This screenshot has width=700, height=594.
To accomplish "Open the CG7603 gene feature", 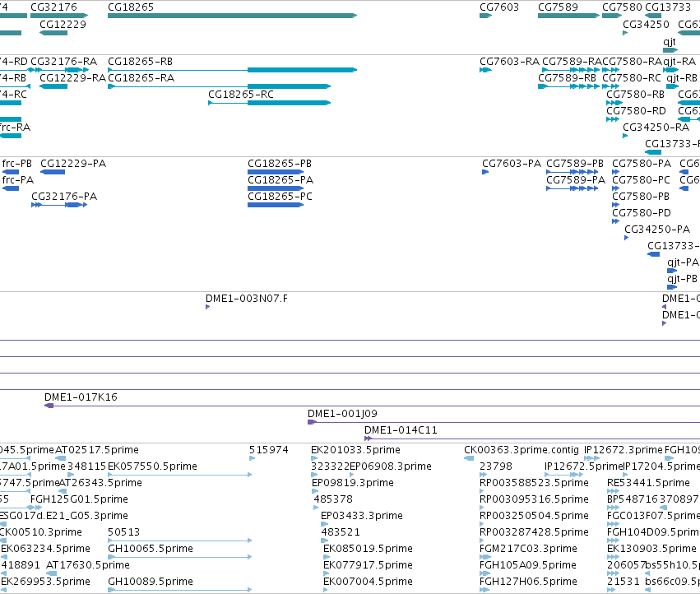I will point(485,16).
